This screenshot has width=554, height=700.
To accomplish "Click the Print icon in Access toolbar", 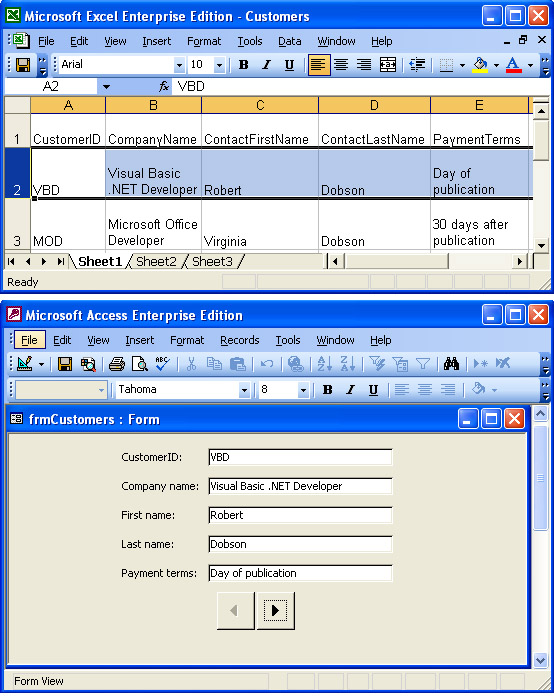I will (117, 364).
